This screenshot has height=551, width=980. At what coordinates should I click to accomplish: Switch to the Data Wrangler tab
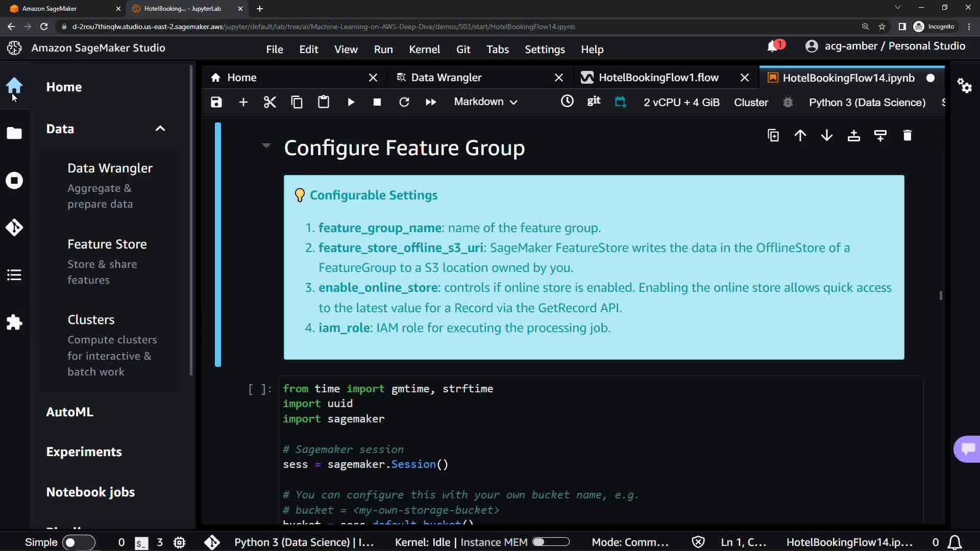click(446, 78)
